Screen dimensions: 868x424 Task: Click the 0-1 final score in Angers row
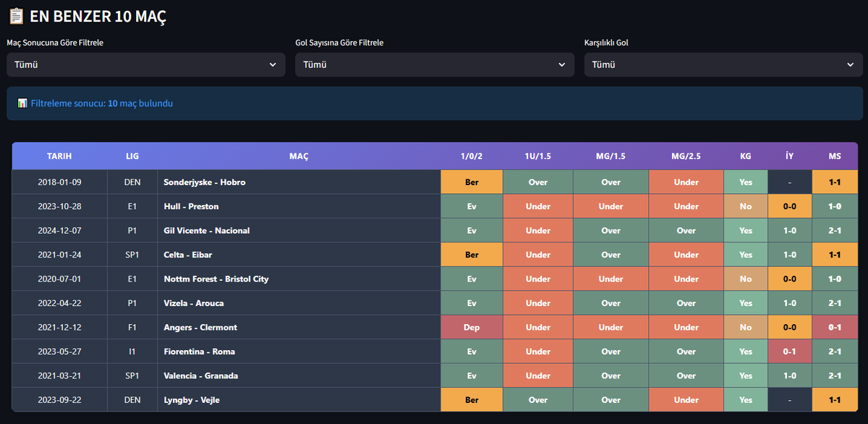835,327
